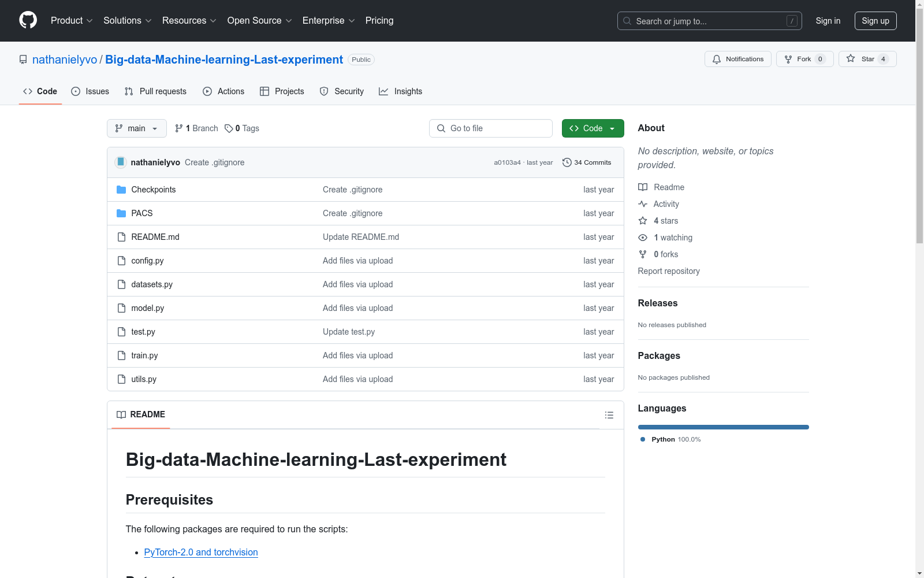
Task: Switch to the Issues tab
Action: 90,91
